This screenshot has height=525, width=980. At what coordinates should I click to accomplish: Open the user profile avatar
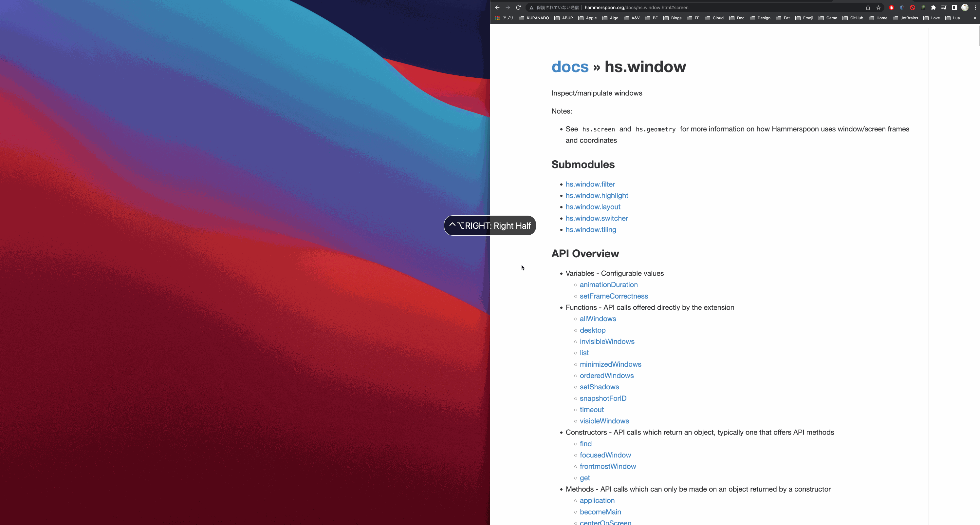point(965,8)
